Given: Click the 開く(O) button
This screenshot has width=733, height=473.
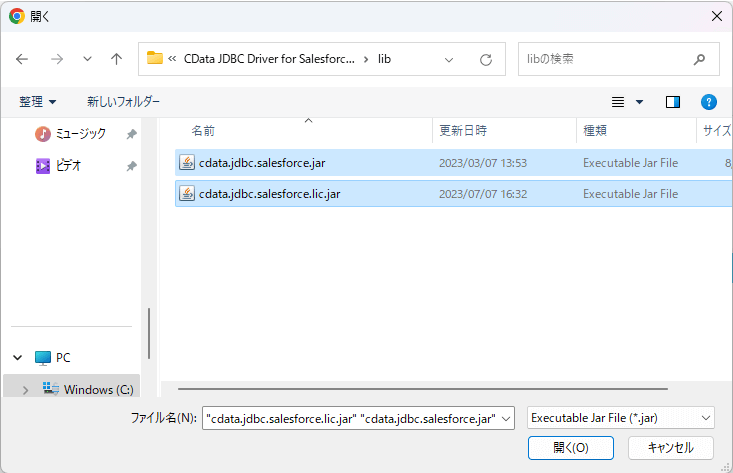Looking at the screenshot, I should pyautogui.click(x=571, y=448).
